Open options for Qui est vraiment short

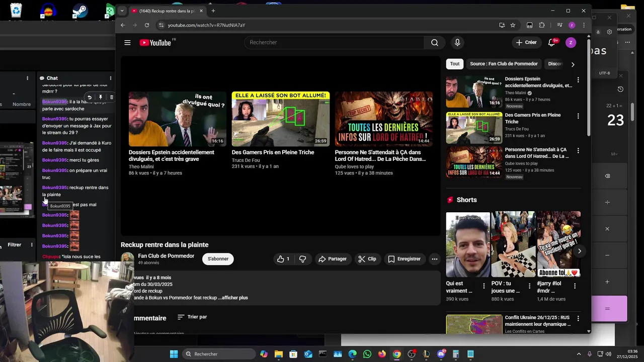click(x=484, y=286)
